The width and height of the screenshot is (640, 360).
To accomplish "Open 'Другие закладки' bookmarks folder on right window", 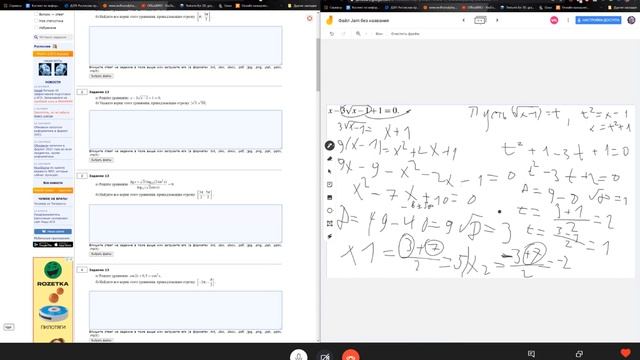I will (x=623, y=7).
